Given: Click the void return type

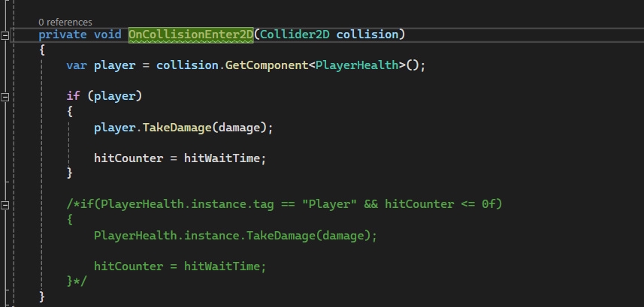Looking at the screenshot, I should [107, 35].
